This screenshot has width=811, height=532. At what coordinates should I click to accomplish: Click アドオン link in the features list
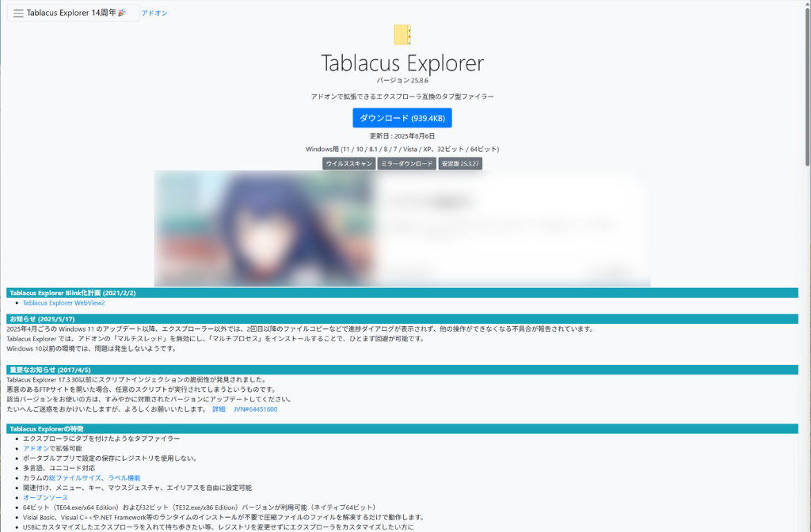click(x=36, y=448)
